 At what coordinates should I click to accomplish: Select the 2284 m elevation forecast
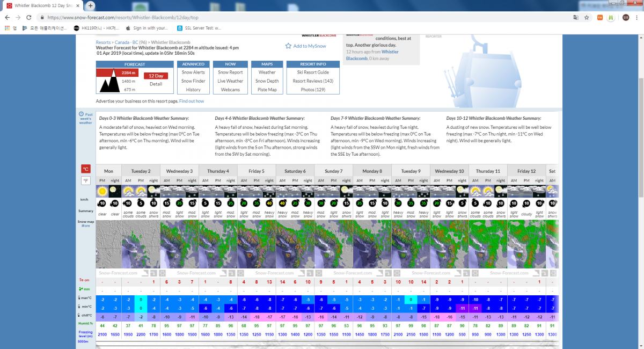coord(129,72)
